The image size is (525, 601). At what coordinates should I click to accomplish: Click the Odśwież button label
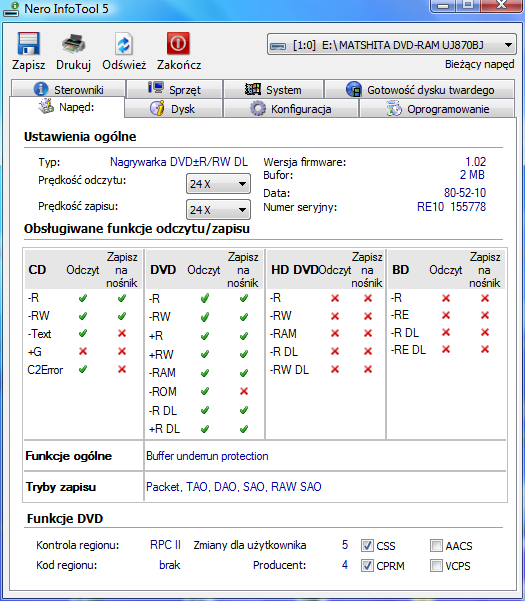pos(124,64)
